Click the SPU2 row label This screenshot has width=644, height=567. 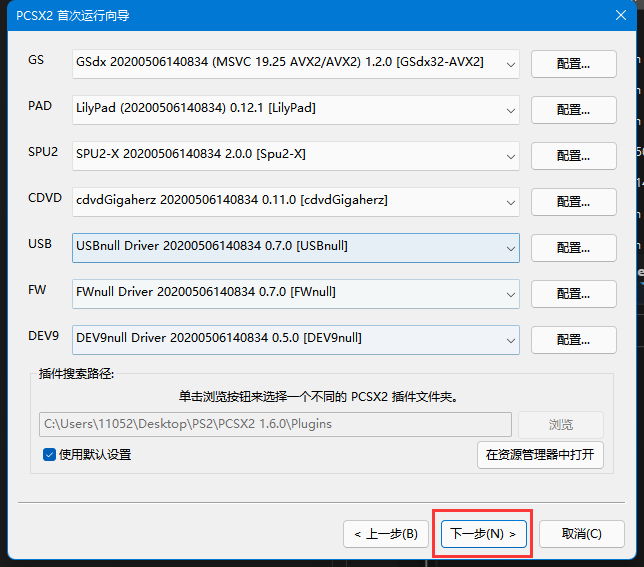(43, 152)
